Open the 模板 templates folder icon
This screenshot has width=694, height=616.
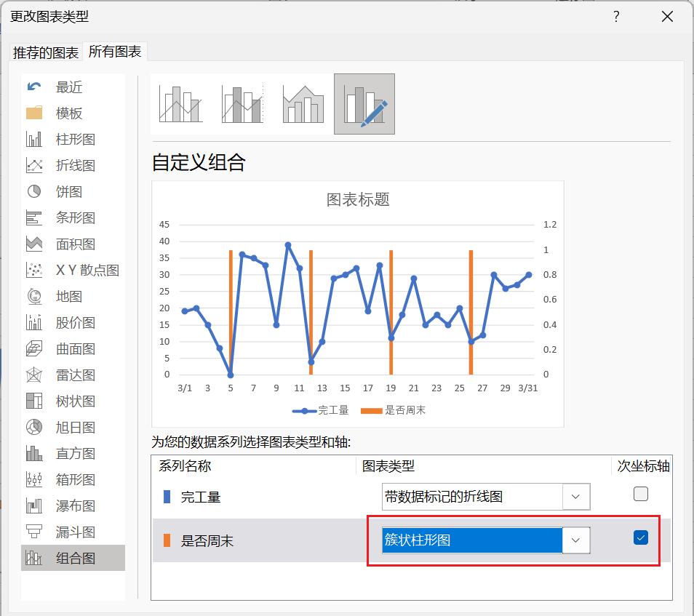34,113
